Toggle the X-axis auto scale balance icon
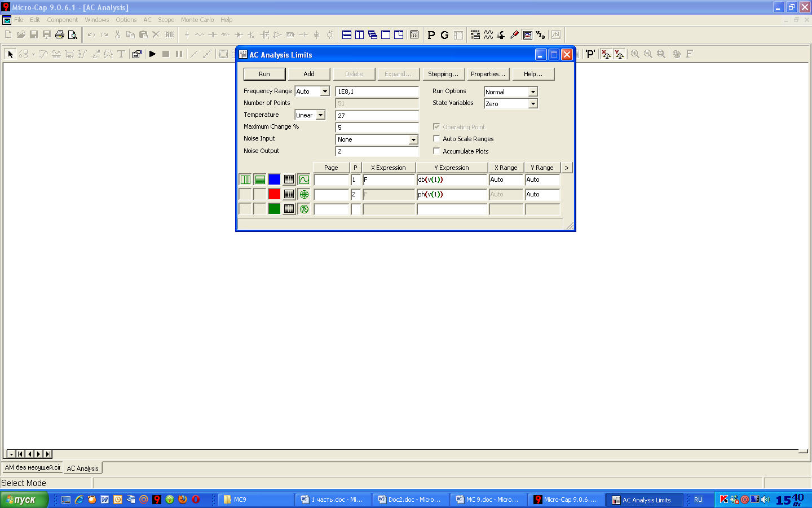 606,54
